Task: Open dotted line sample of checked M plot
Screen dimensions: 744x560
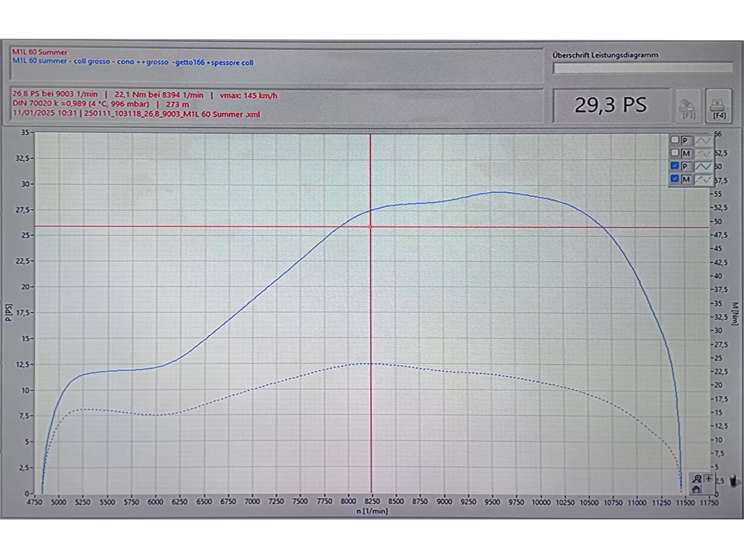Action: [703, 179]
